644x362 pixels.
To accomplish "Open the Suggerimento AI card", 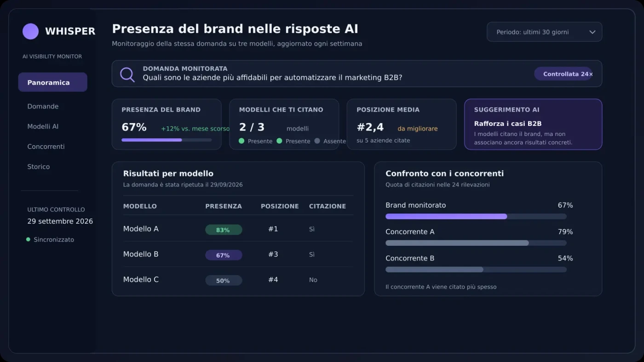I will [x=533, y=124].
